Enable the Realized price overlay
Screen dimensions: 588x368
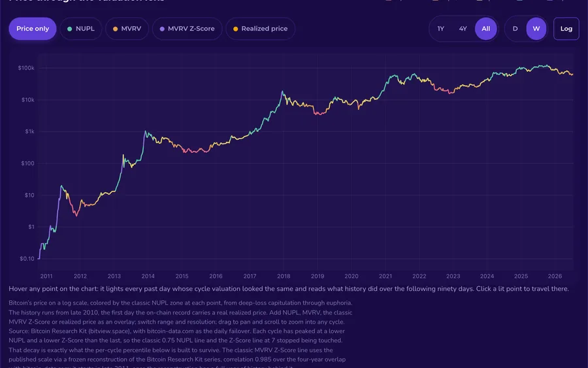point(260,29)
